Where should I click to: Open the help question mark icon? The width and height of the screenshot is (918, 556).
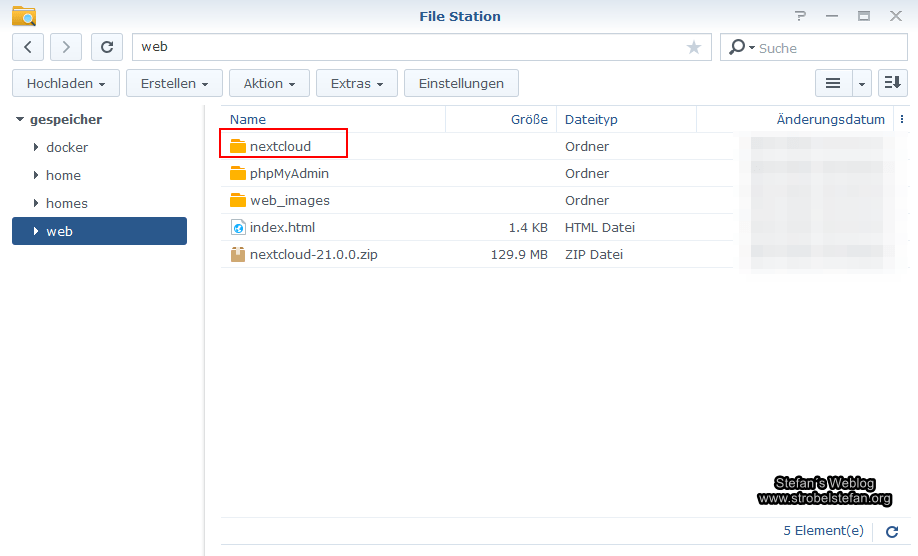(x=800, y=16)
